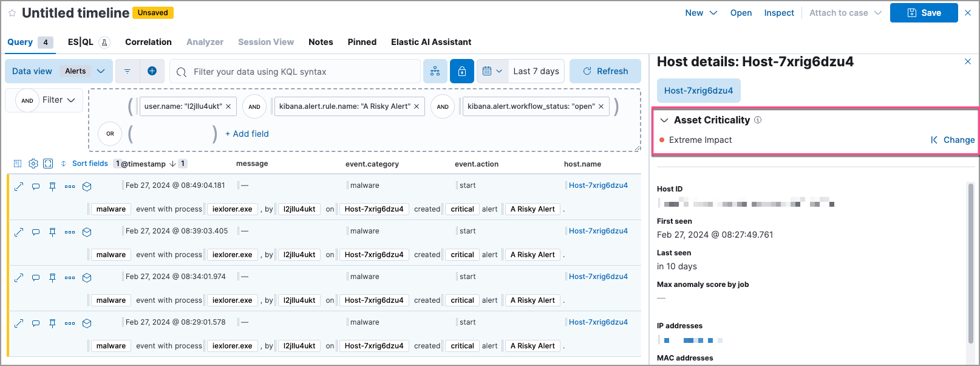Enter full screen mode for events table

[x=48, y=164]
